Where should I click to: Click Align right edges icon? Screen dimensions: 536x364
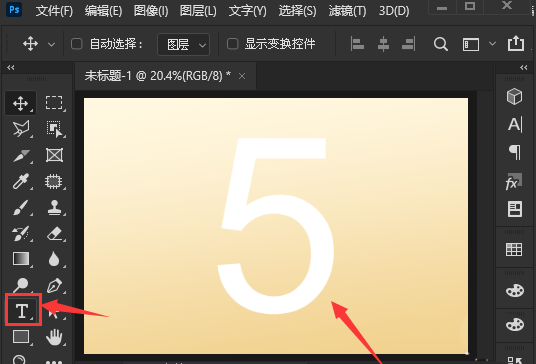(x=408, y=44)
